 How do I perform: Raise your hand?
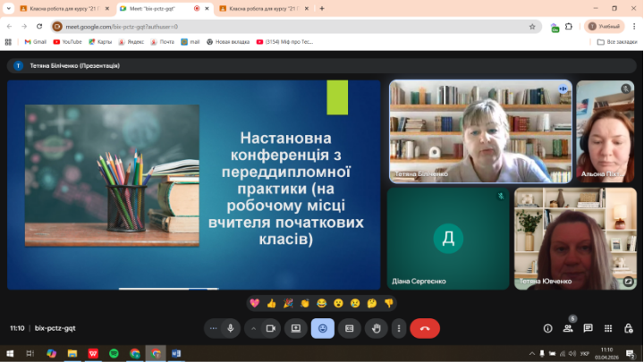(377, 328)
